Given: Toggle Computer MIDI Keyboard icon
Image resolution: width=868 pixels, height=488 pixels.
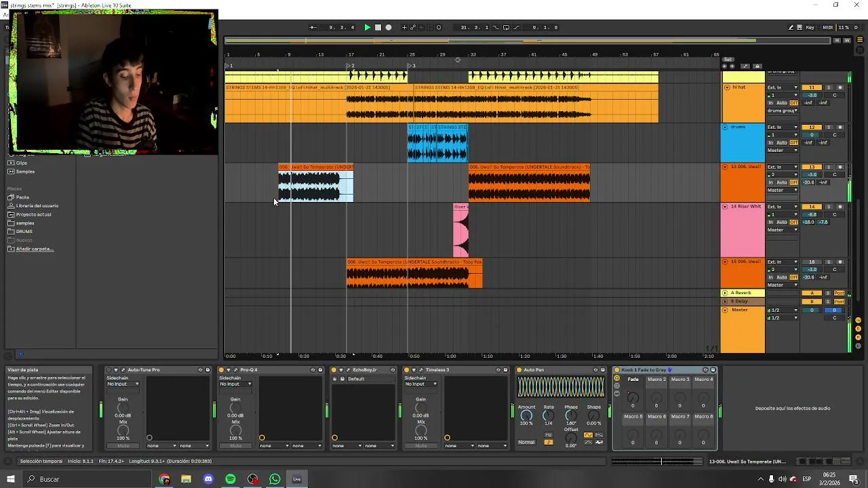Looking at the screenshot, I should (800, 28).
